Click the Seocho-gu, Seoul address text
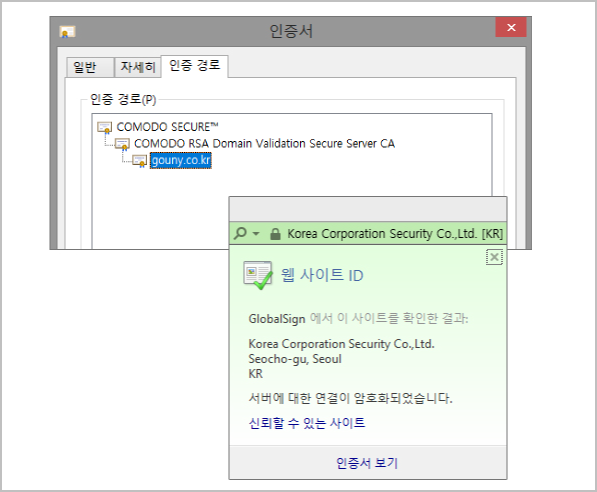This screenshot has height=492, width=597. coord(295,359)
